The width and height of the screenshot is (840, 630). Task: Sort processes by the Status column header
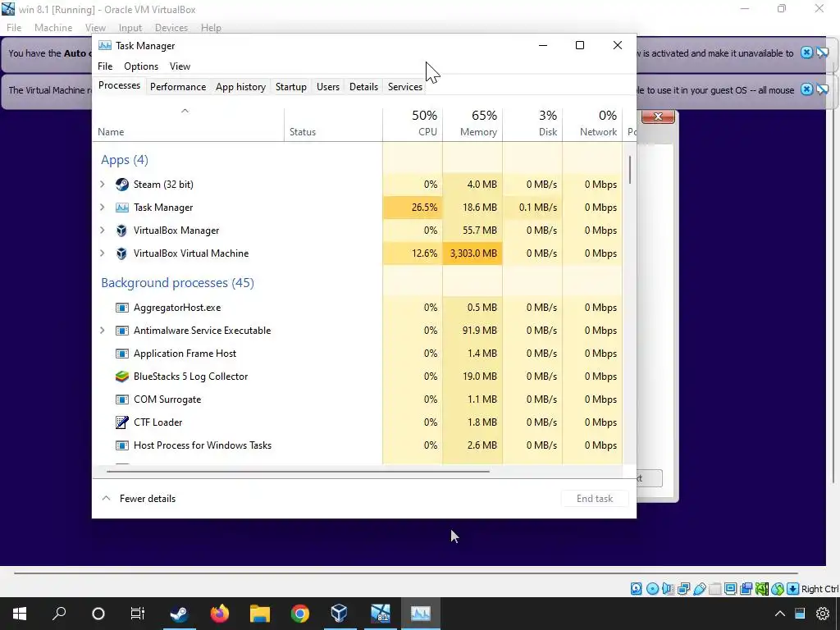click(333, 125)
